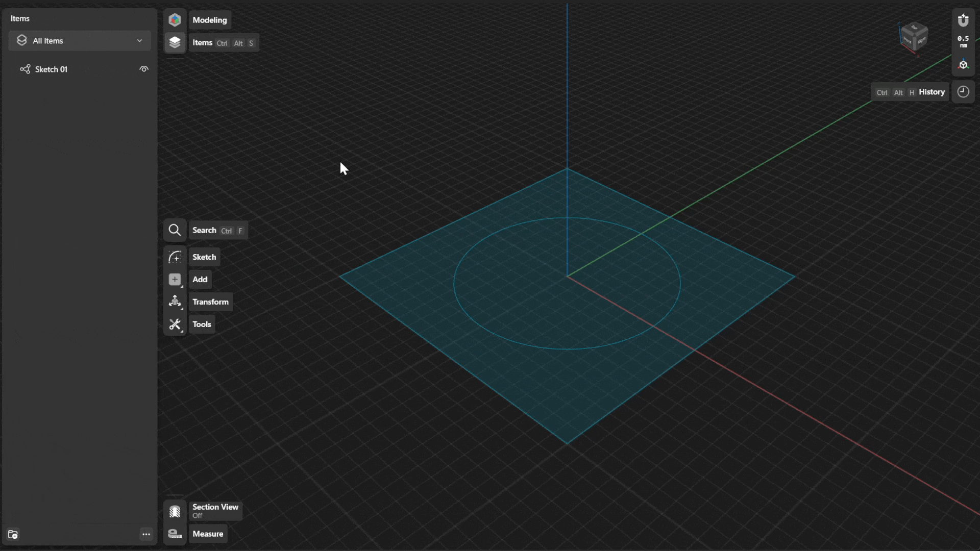980x551 pixels.
Task: Click the Items label button
Action: [x=224, y=42]
